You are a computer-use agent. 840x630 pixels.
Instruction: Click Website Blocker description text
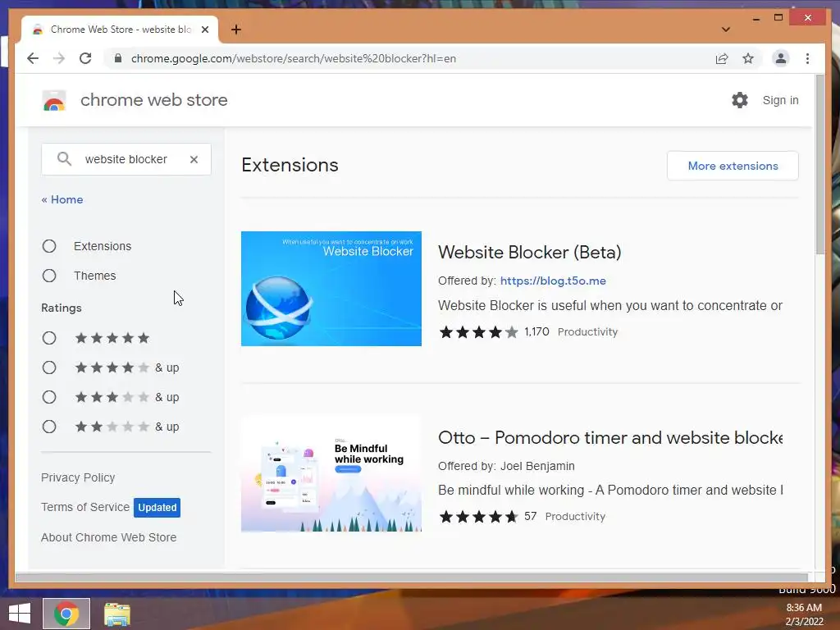[610, 305]
